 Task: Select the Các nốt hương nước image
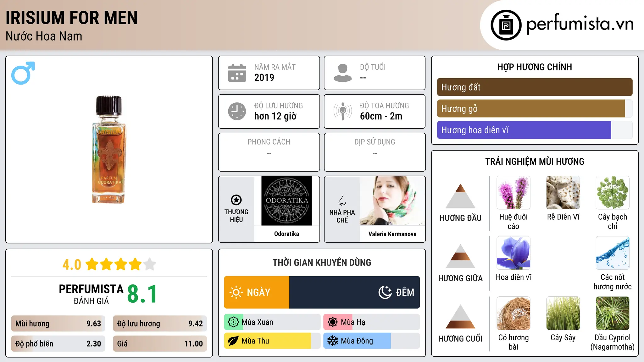tap(613, 253)
